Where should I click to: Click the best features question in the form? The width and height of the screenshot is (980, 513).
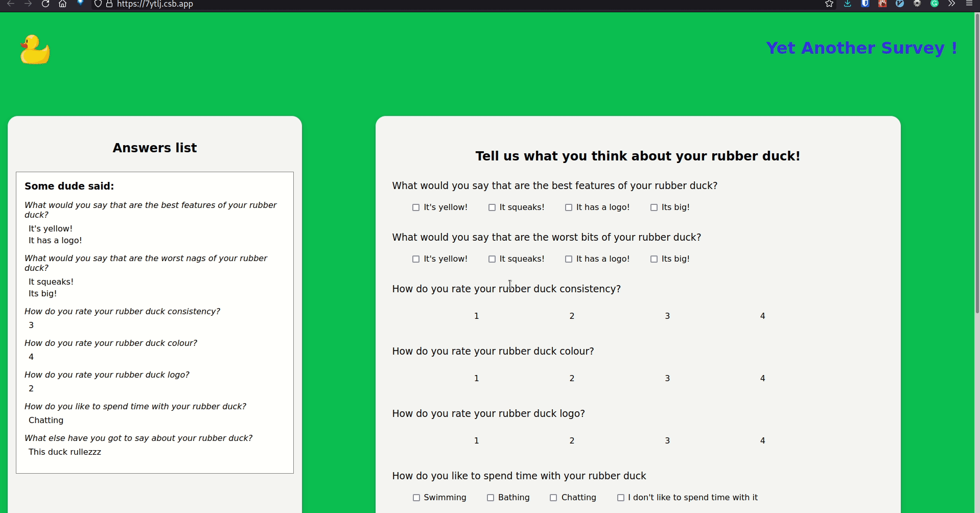click(x=555, y=186)
